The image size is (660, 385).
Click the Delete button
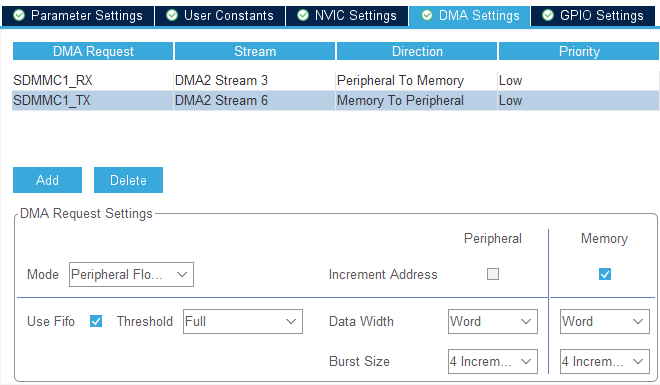click(x=128, y=180)
